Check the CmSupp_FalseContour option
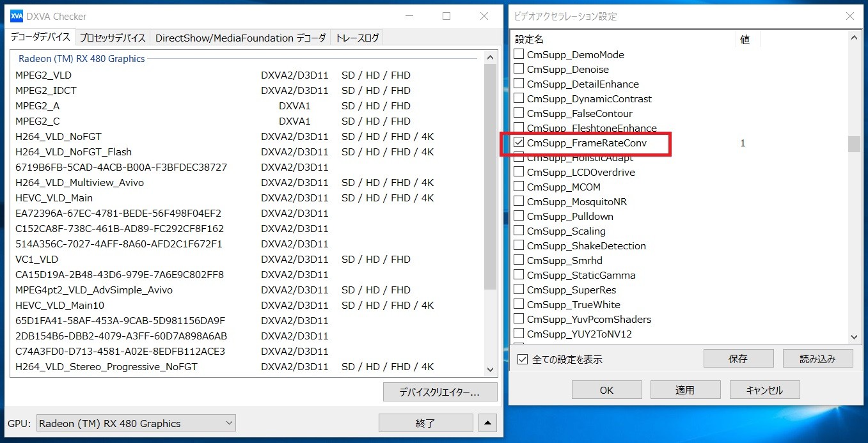Viewport: 868px width, 443px height. pos(519,113)
